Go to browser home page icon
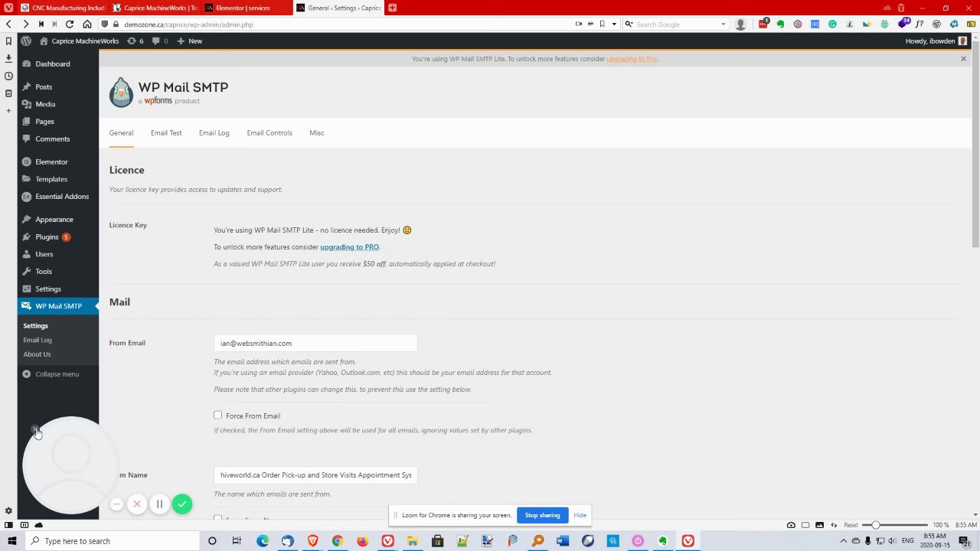Image resolution: width=980 pixels, height=551 pixels. [87, 24]
